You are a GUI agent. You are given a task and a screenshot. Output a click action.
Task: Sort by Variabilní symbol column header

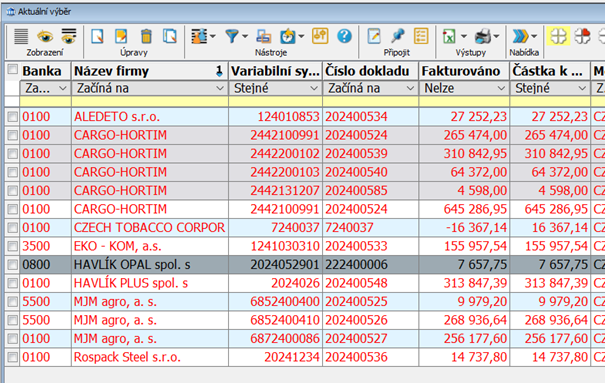[275, 71]
